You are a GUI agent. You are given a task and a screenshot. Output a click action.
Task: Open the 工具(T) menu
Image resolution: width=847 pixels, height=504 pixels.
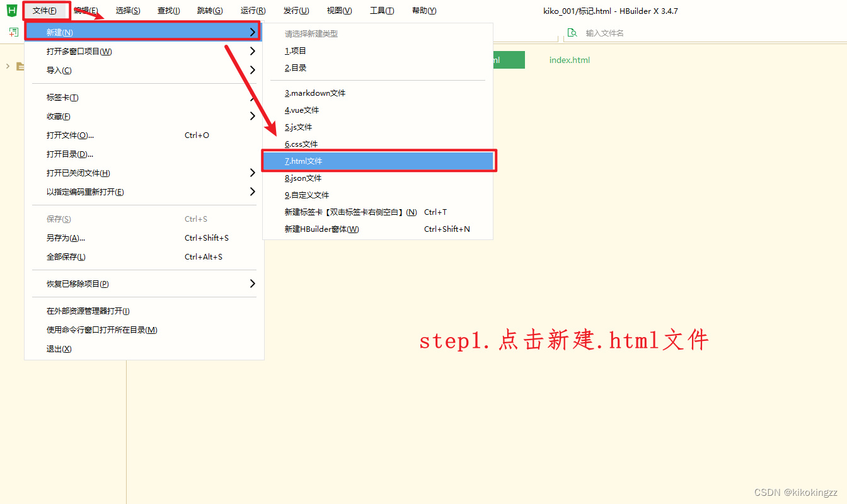tap(382, 11)
